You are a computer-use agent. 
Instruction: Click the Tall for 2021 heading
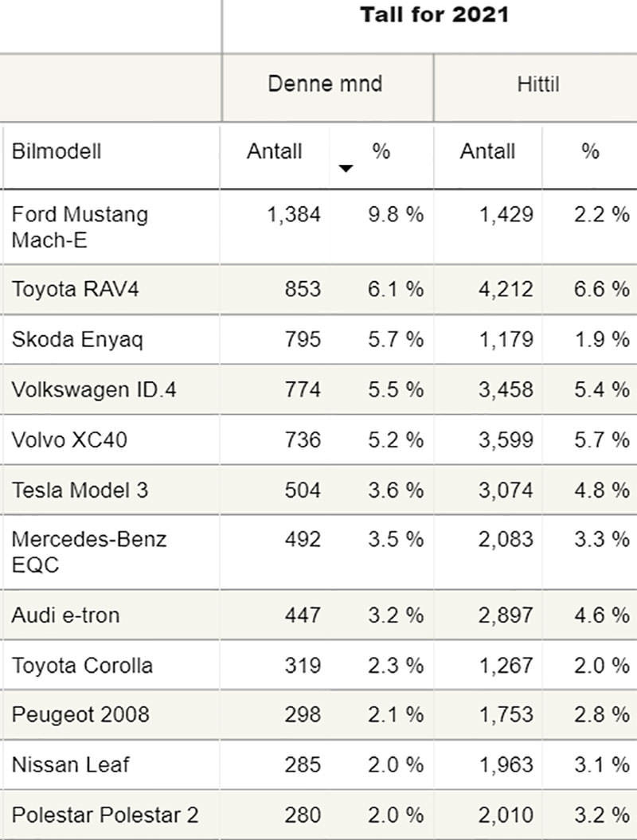434,14
